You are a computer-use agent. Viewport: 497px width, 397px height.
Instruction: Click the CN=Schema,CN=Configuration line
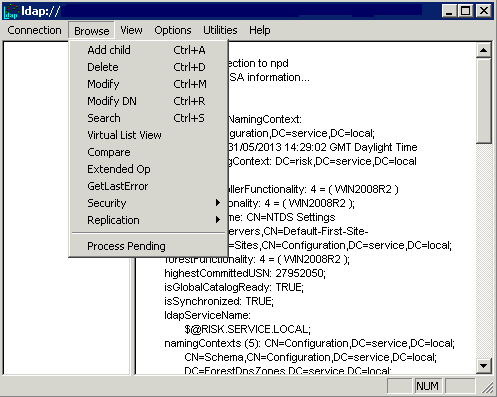[310, 357]
